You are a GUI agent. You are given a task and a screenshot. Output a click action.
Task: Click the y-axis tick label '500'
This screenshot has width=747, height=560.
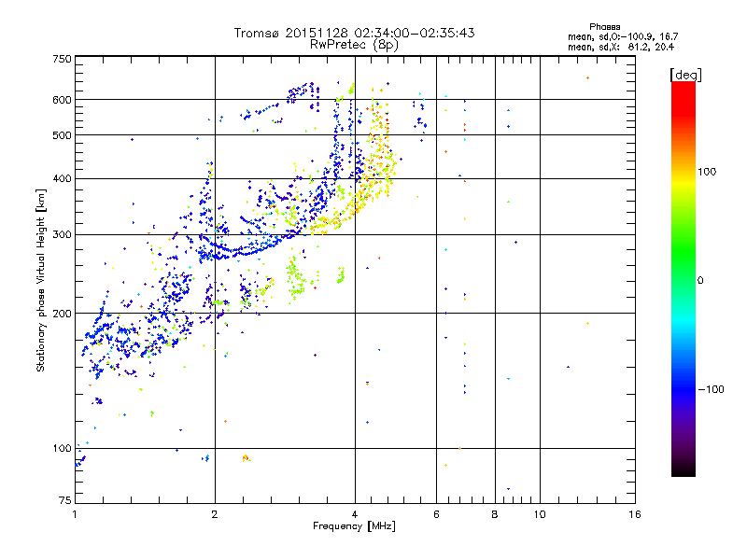62,135
